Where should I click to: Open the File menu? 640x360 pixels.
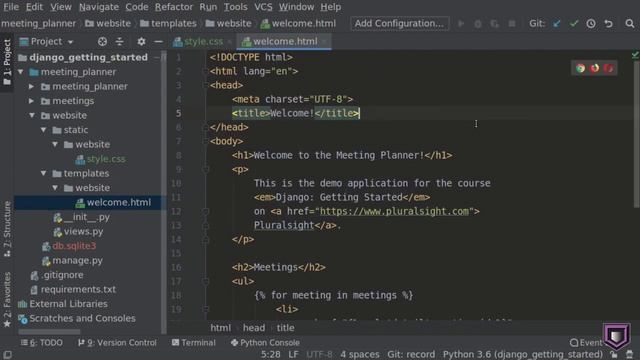click(x=11, y=7)
